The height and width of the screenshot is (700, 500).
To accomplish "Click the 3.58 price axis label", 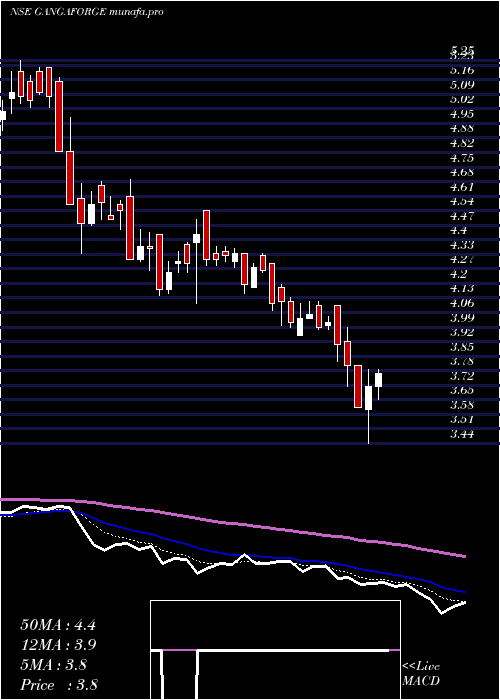I will pos(462,405).
